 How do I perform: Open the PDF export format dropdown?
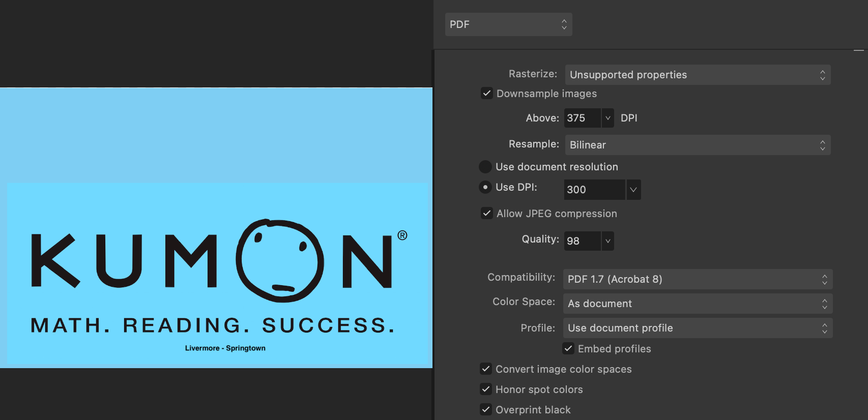(x=508, y=24)
